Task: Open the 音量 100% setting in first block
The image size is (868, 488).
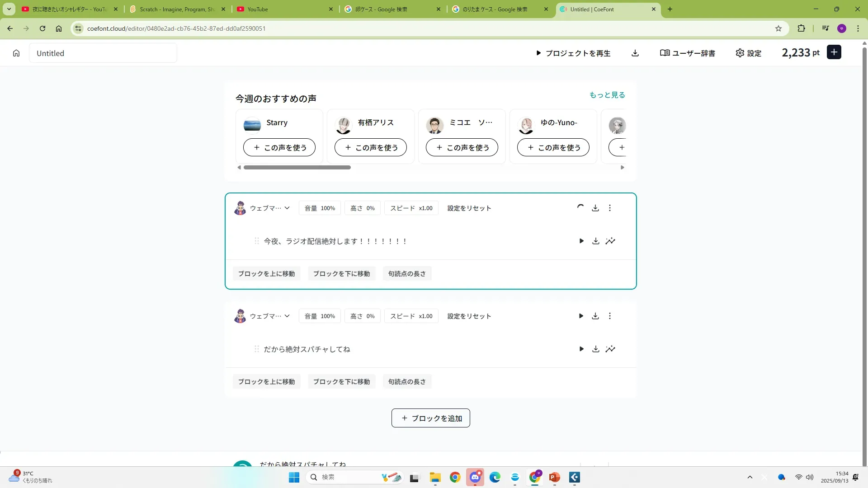Action: pyautogui.click(x=320, y=208)
